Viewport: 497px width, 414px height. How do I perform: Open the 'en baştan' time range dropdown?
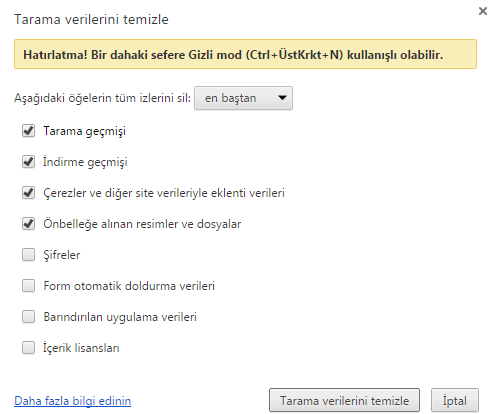(243, 98)
